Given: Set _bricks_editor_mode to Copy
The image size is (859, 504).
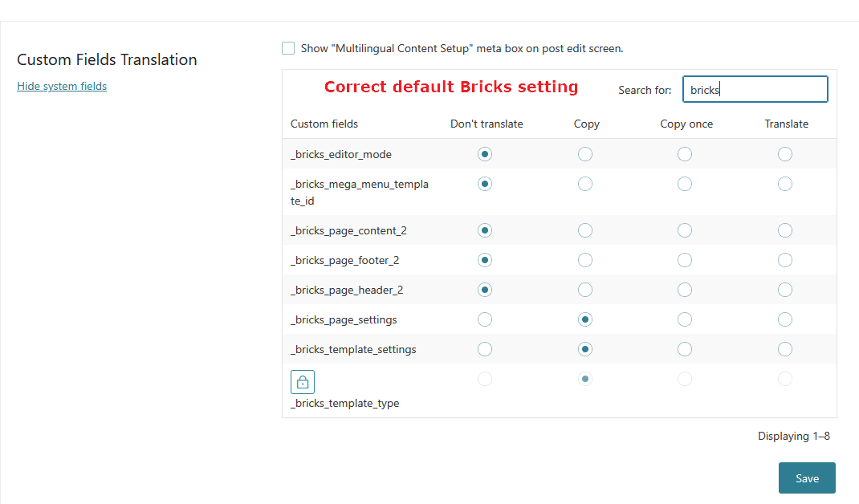Looking at the screenshot, I should coord(585,154).
